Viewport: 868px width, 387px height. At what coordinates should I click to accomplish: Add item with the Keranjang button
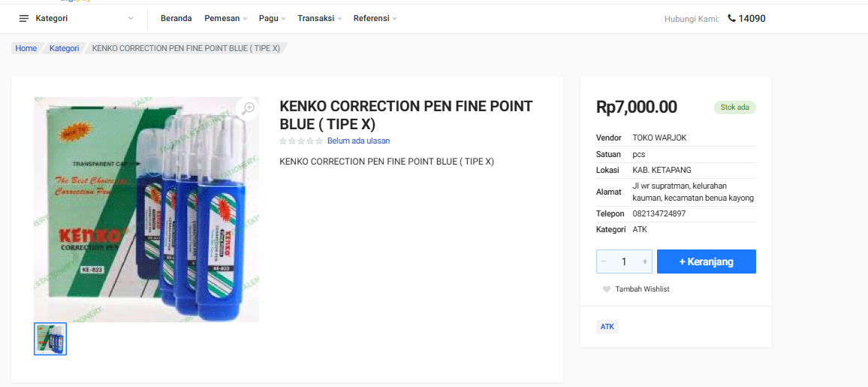point(706,262)
